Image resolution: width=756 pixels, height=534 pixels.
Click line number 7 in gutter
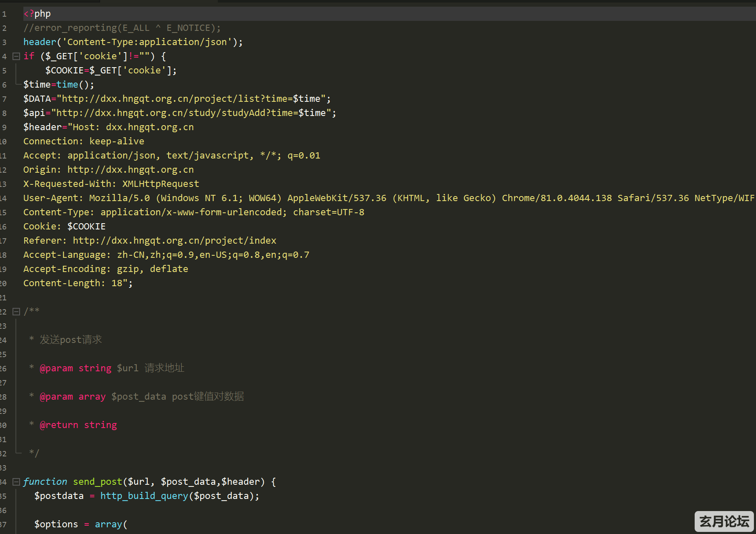4,99
